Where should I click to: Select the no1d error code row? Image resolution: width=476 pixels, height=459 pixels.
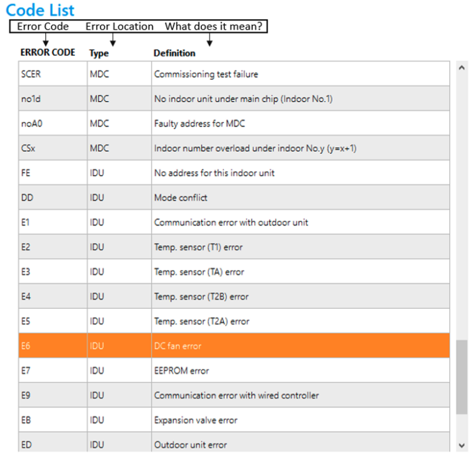click(x=234, y=99)
